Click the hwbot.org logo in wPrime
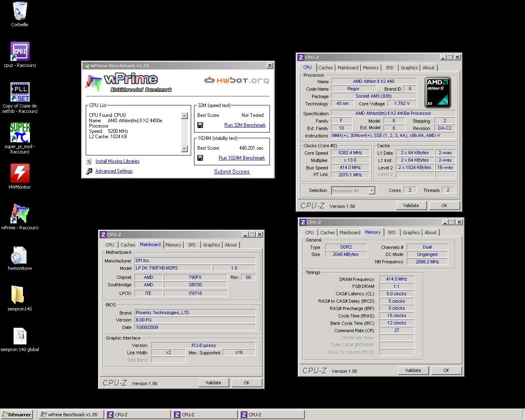This screenshot has height=420, width=525. point(236,80)
